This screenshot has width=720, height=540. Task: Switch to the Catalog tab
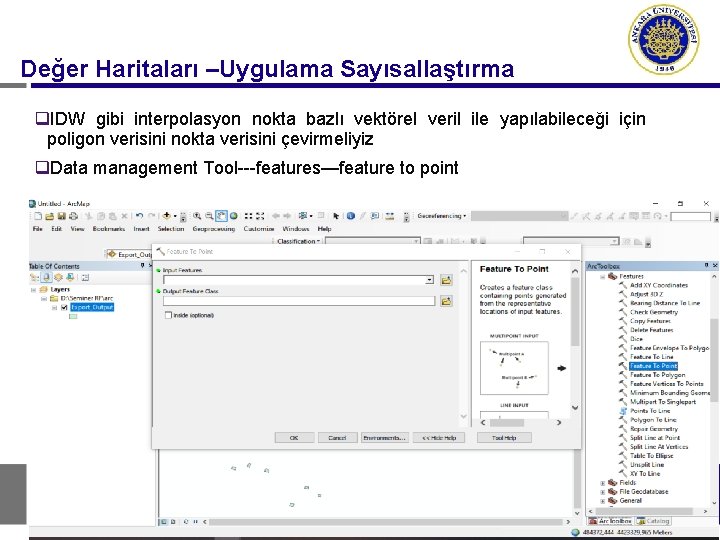[653, 521]
